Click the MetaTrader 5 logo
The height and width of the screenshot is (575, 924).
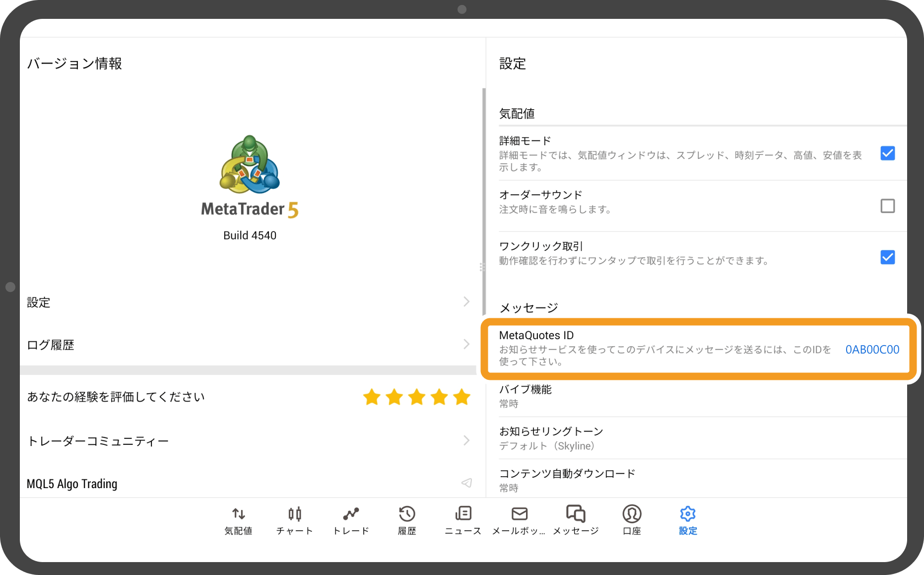[x=250, y=176]
